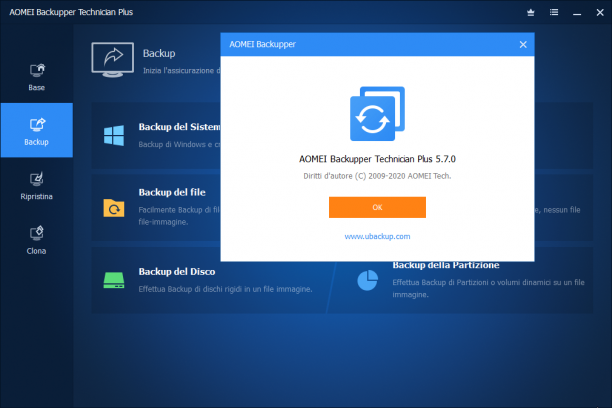The image size is (612, 408).
Task: Open the hamburger menu in title bar
Action: coord(554,12)
